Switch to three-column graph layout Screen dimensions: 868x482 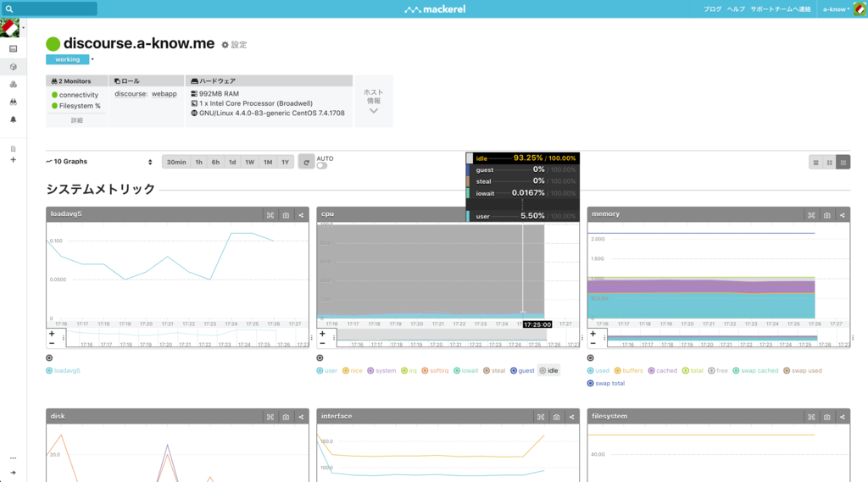point(843,162)
